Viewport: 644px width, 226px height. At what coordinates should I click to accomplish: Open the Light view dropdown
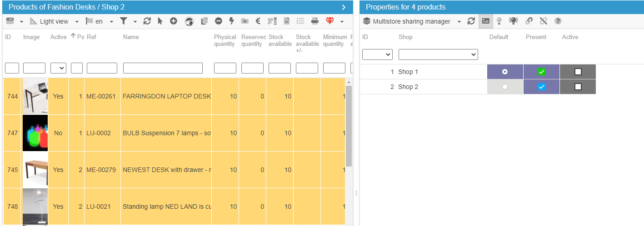pos(55,21)
